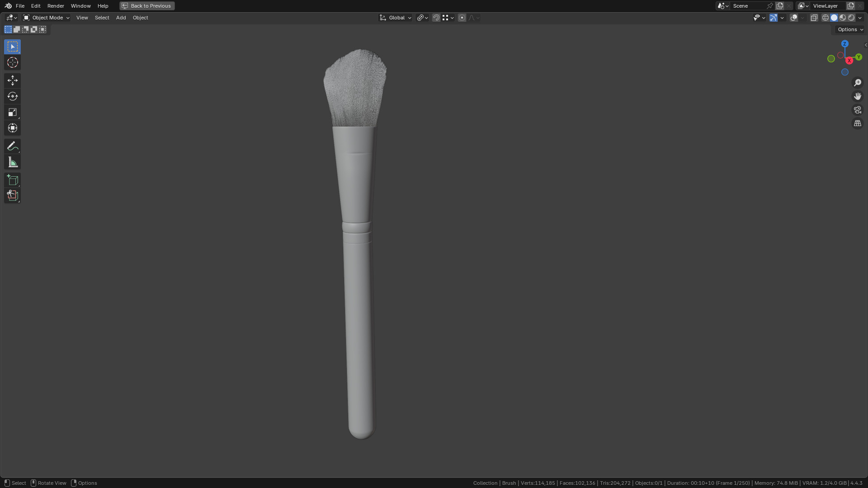This screenshot has width=868, height=488.
Task: Open snapping options dropdown
Action: click(x=448, y=18)
